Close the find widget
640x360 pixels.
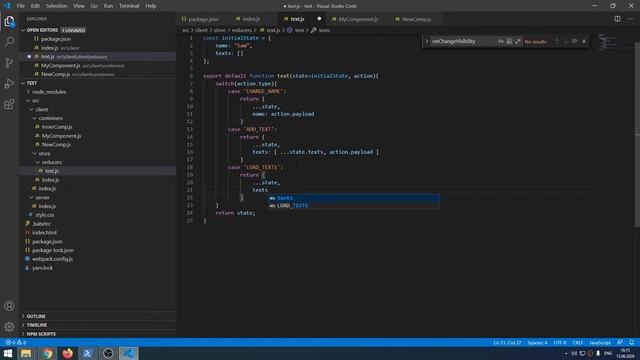point(584,41)
